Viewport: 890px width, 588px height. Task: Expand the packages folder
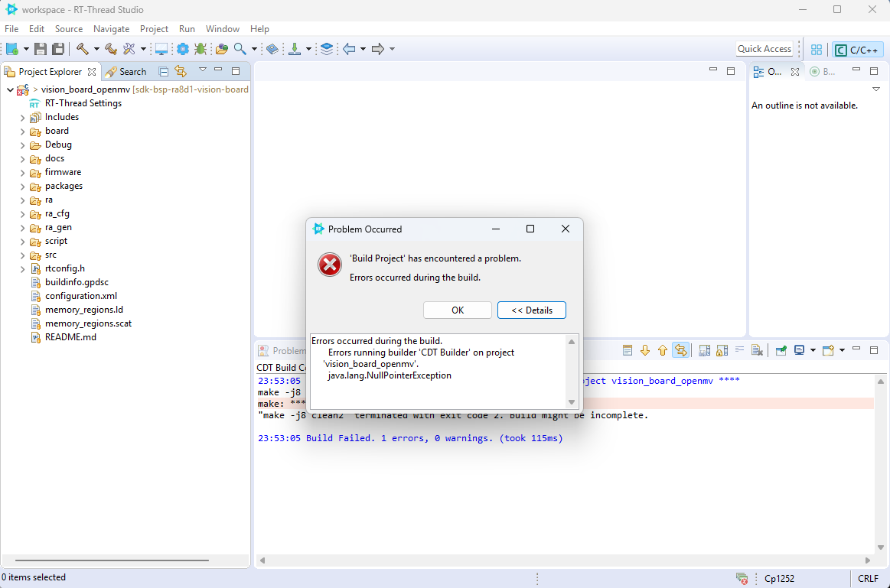point(23,186)
